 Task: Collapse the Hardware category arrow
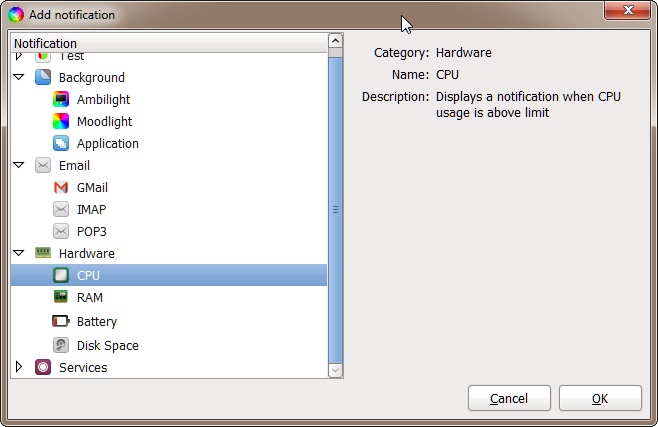pyautogui.click(x=19, y=253)
